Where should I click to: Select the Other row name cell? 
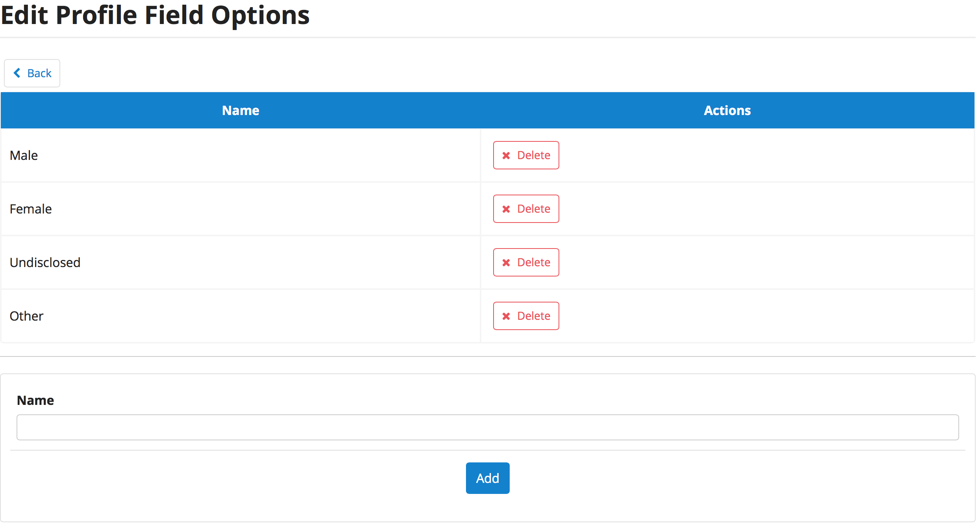tap(241, 316)
